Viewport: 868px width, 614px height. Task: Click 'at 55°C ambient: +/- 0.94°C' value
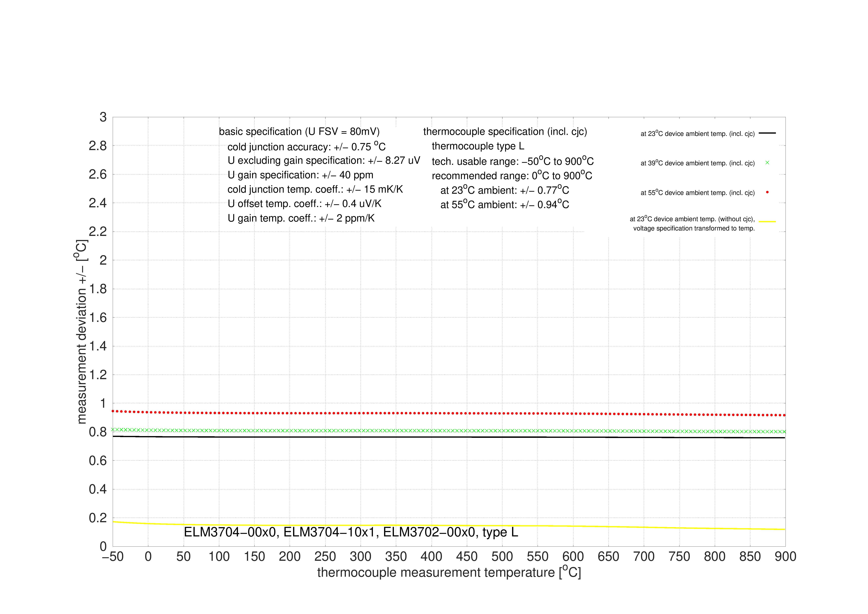click(505, 204)
